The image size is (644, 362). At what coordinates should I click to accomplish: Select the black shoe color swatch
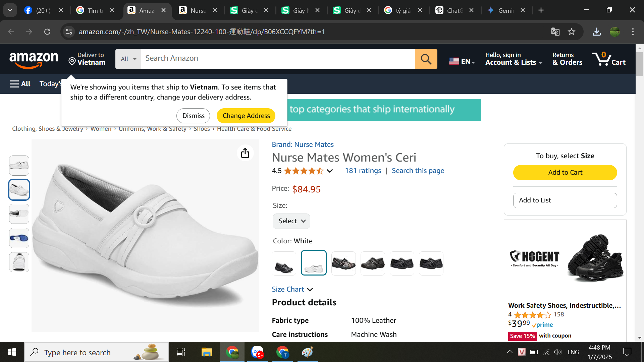[284, 263]
